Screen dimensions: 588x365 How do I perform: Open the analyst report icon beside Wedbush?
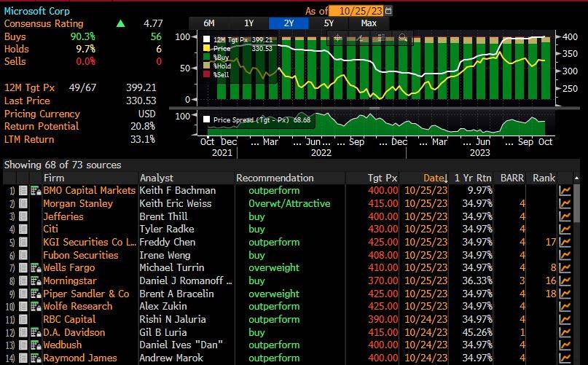(36, 345)
